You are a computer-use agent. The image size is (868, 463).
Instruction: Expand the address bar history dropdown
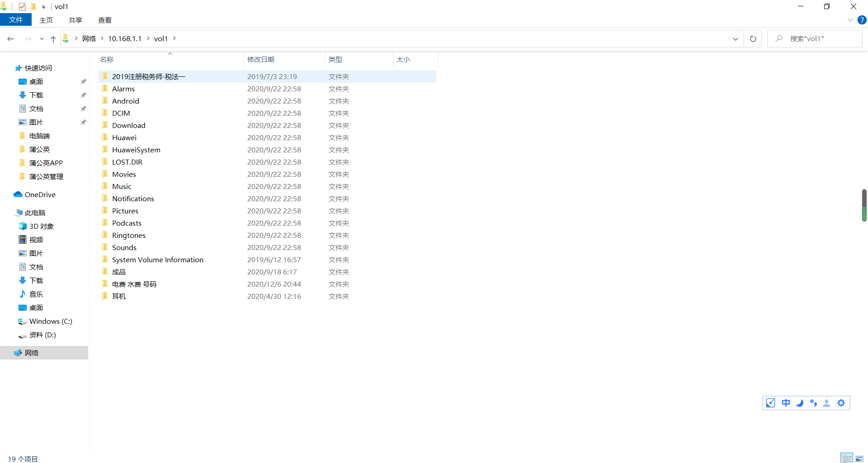[x=736, y=39]
